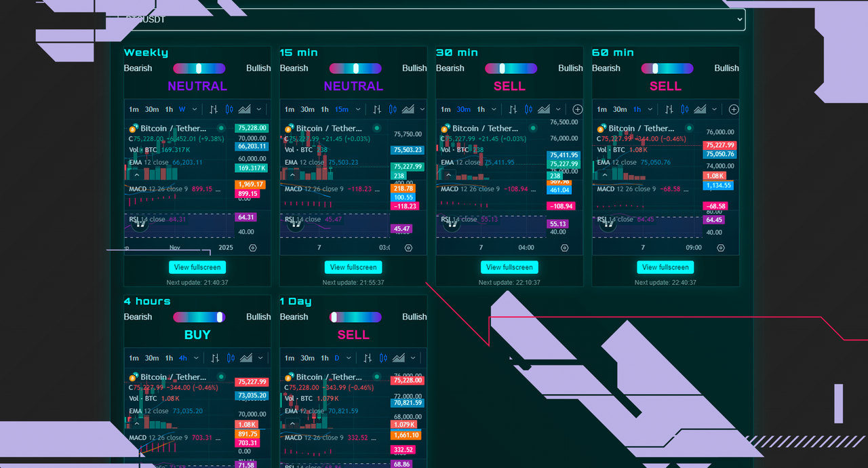
Task: Click the plus icon in 60 min widget
Action: 734,109
